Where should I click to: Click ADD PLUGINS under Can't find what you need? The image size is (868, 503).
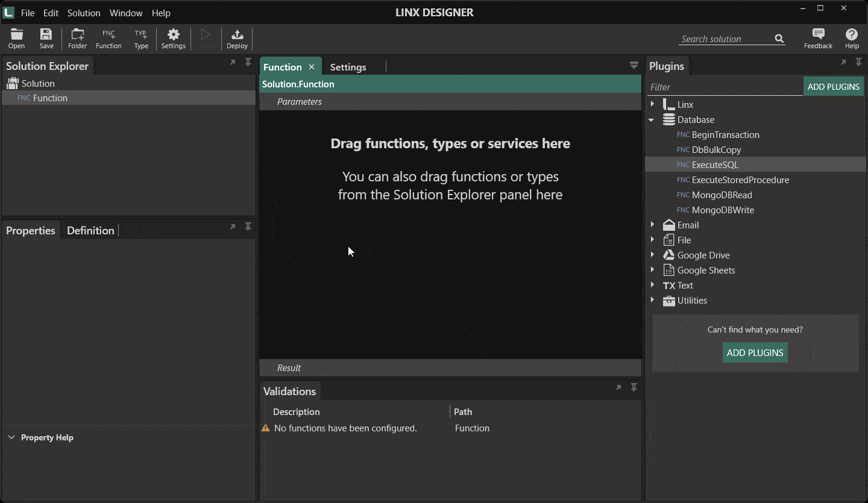755,353
